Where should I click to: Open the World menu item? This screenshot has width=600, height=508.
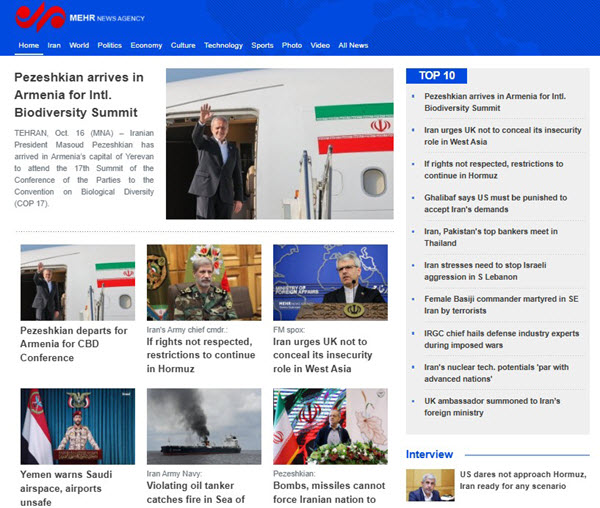coord(79,45)
